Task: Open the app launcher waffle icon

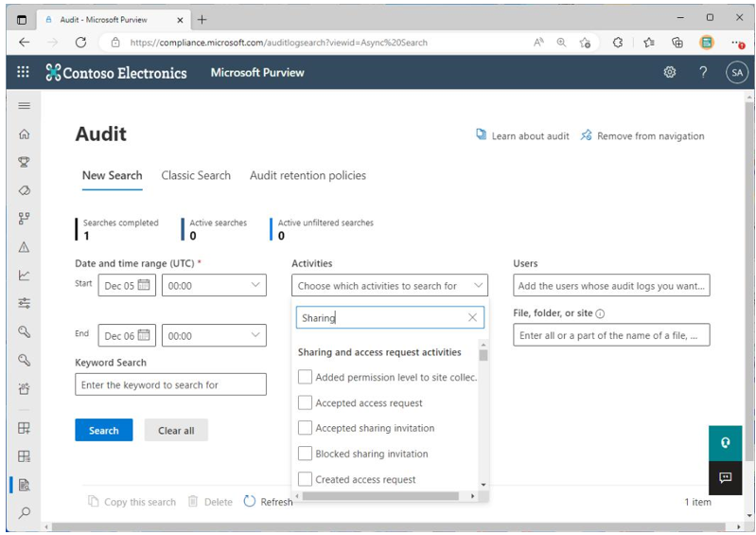Action: tap(23, 72)
